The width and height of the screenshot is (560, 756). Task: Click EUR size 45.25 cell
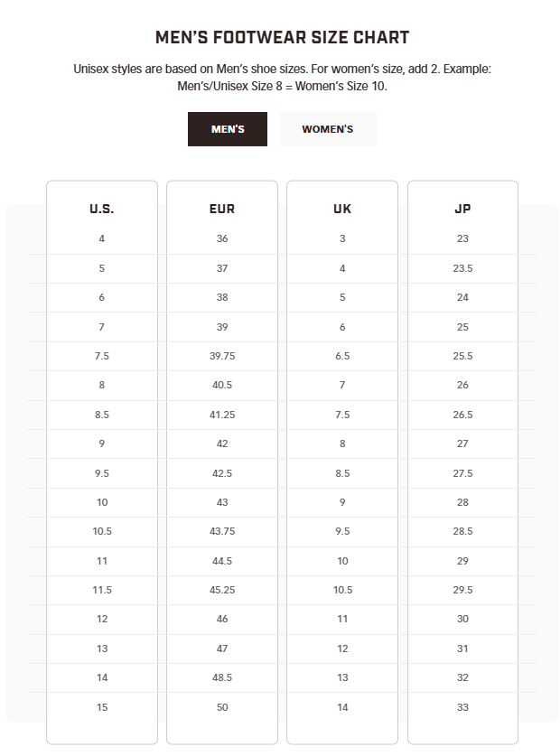222,590
